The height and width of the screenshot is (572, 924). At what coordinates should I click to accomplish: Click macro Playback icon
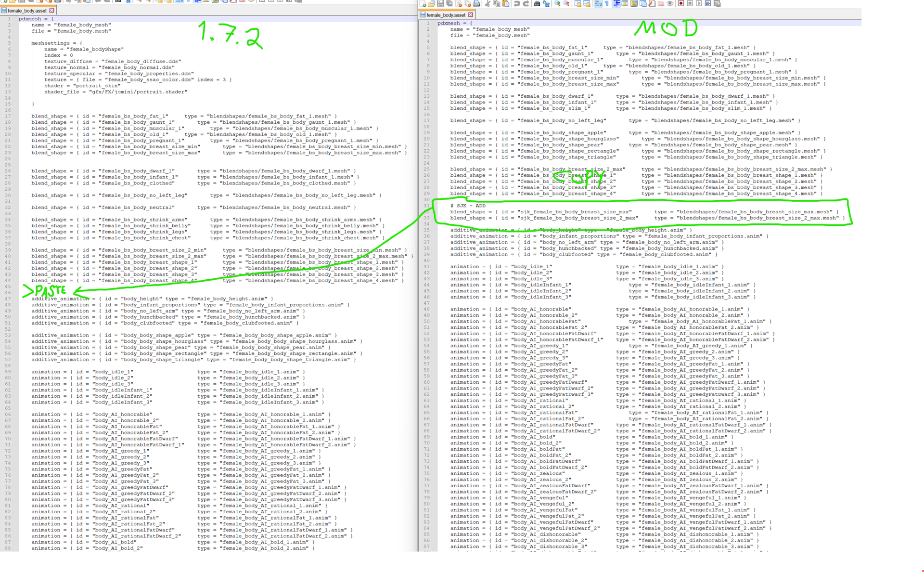tap(699, 3)
